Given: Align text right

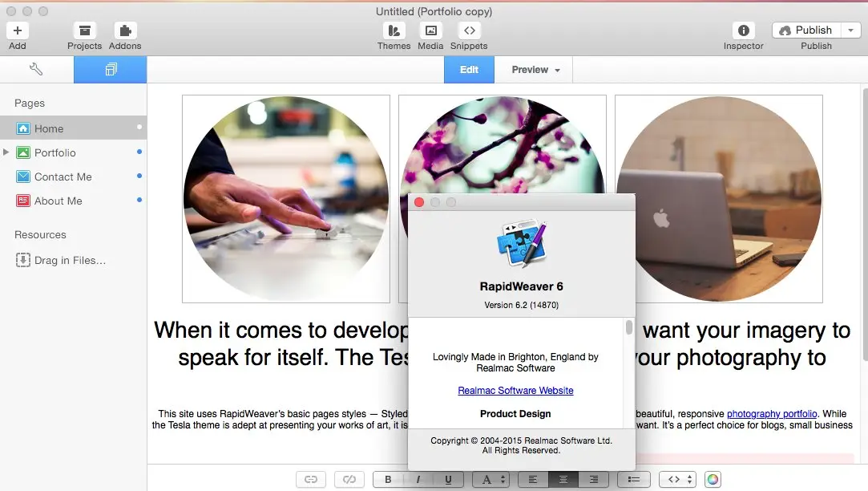Looking at the screenshot, I should click(x=593, y=479).
